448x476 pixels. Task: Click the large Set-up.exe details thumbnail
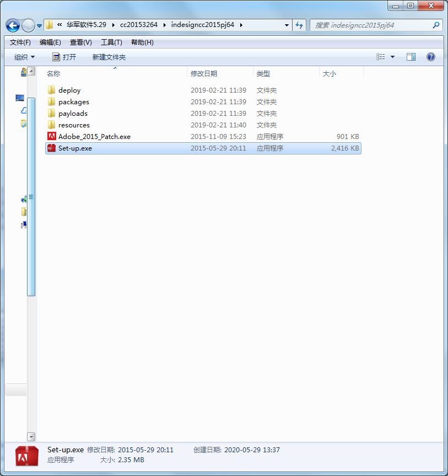[x=26, y=456]
